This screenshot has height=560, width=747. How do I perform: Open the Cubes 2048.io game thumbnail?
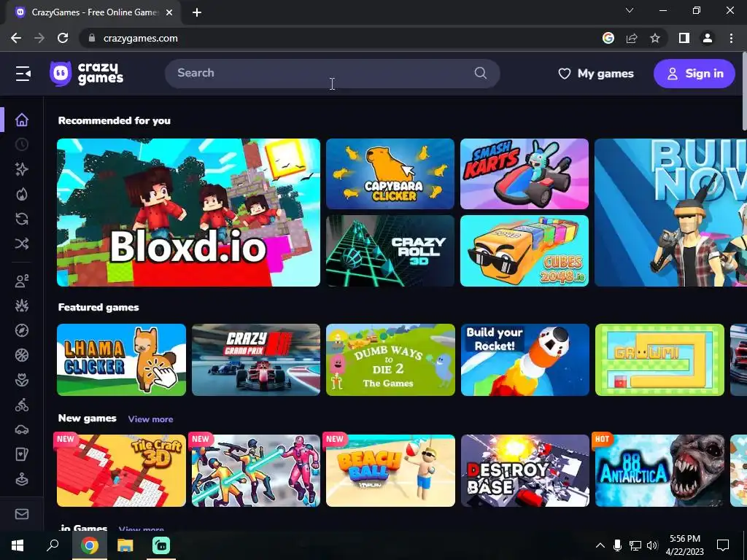[x=524, y=251]
